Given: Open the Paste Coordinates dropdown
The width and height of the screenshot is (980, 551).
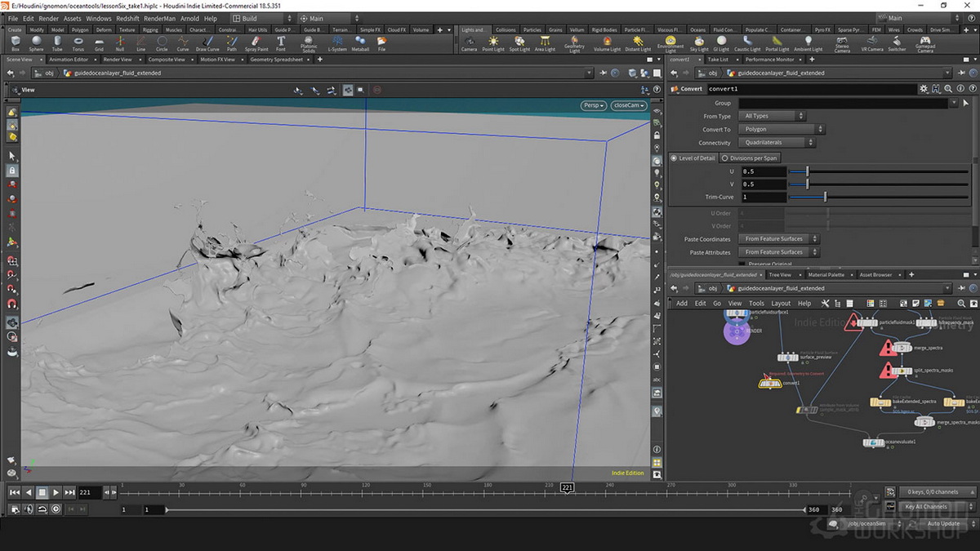Looking at the screenshot, I should pyautogui.click(x=778, y=238).
